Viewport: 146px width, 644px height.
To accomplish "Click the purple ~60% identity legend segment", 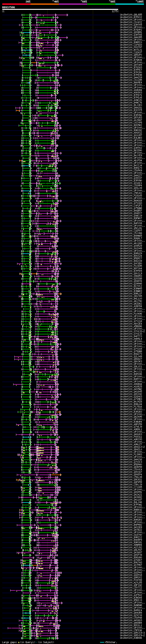I will coord(73,4).
